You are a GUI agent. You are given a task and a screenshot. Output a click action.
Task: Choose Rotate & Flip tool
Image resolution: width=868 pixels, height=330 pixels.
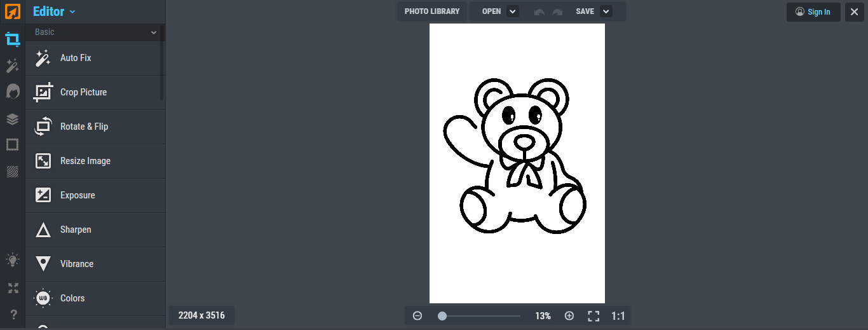[84, 127]
